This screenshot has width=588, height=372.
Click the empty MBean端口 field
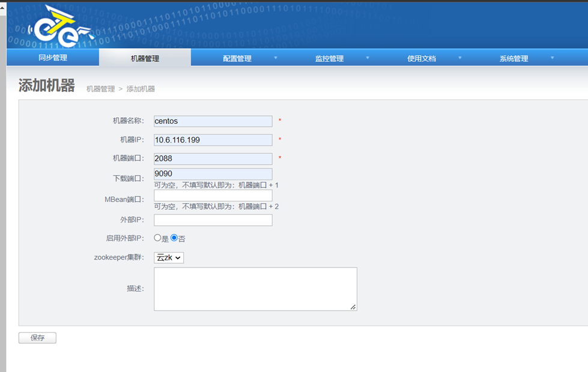click(x=213, y=196)
